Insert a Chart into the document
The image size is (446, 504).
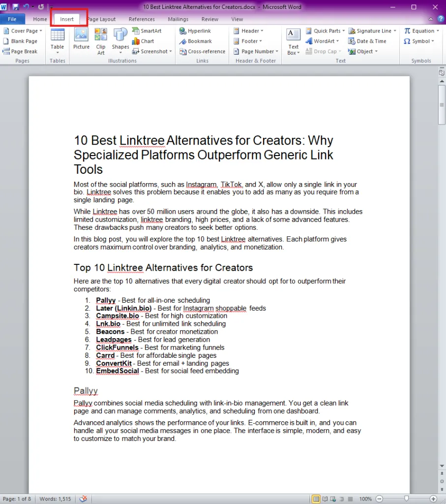(x=143, y=41)
